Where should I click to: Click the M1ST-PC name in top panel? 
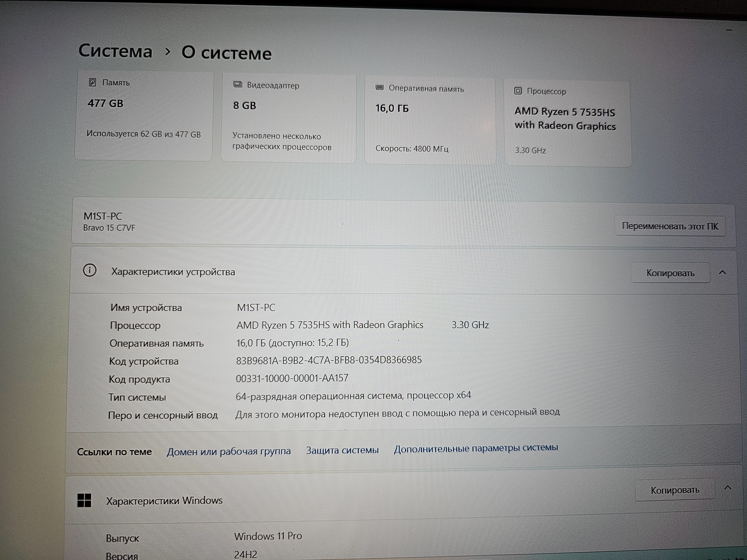tap(103, 216)
